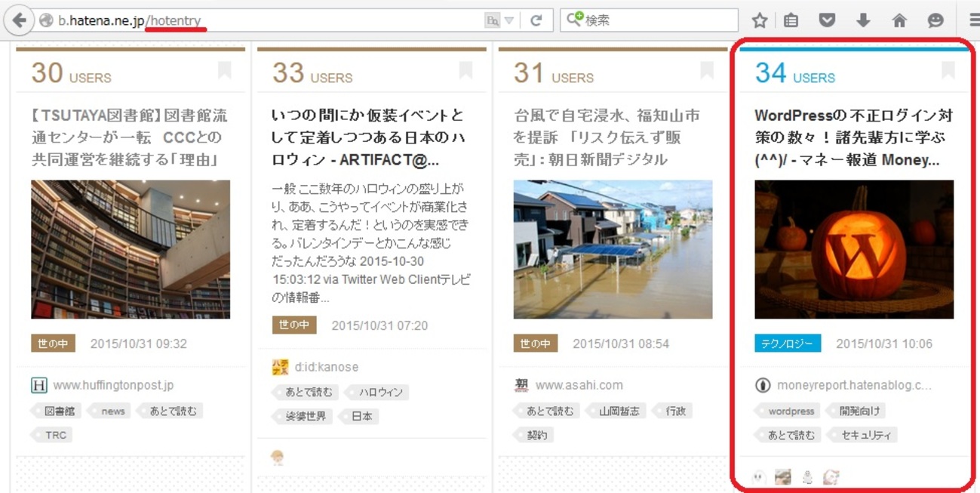Image resolution: width=980 pixels, height=493 pixels.
Task: Select the 図書館 tag
Action: (57, 411)
